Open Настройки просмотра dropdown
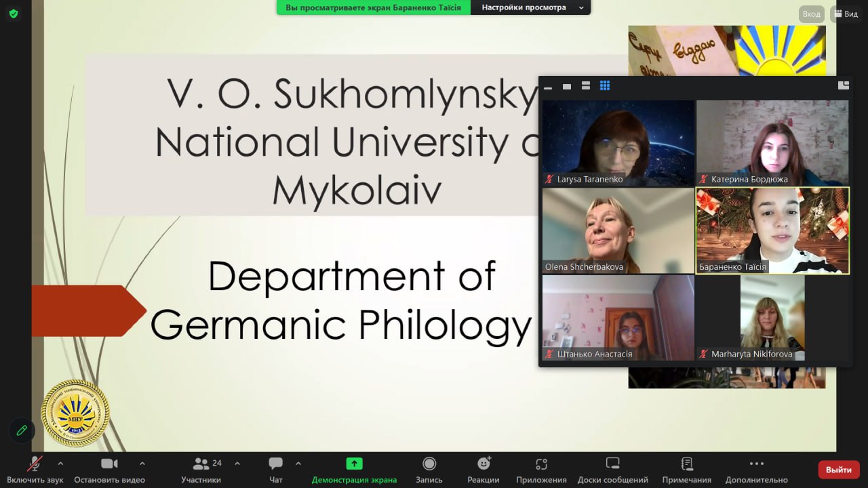 point(530,7)
